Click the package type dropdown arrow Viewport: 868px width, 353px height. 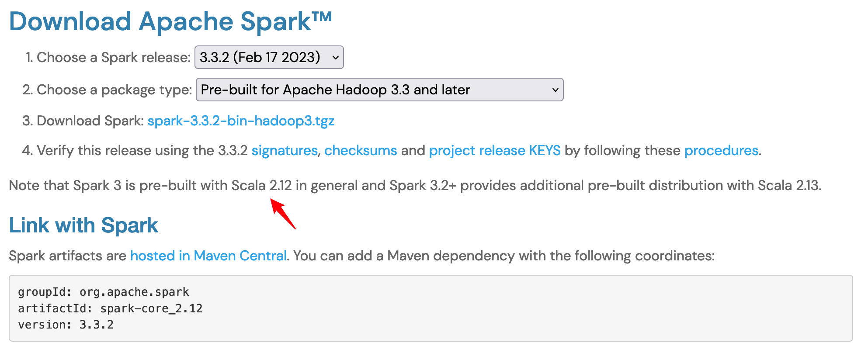click(x=555, y=90)
